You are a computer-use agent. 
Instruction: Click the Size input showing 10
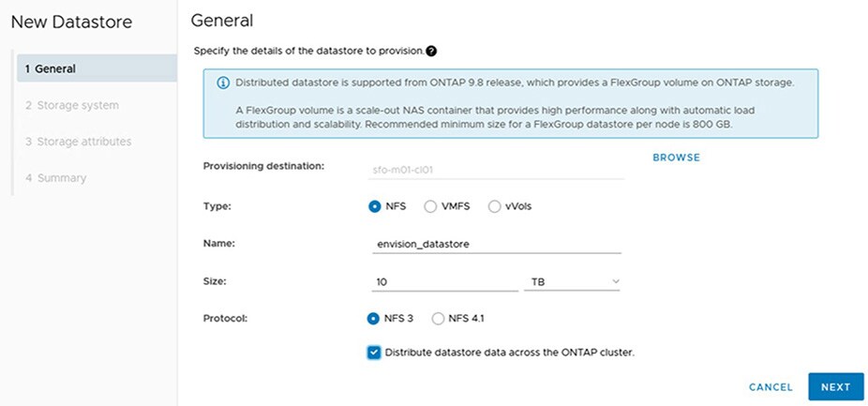[x=441, y=281]
